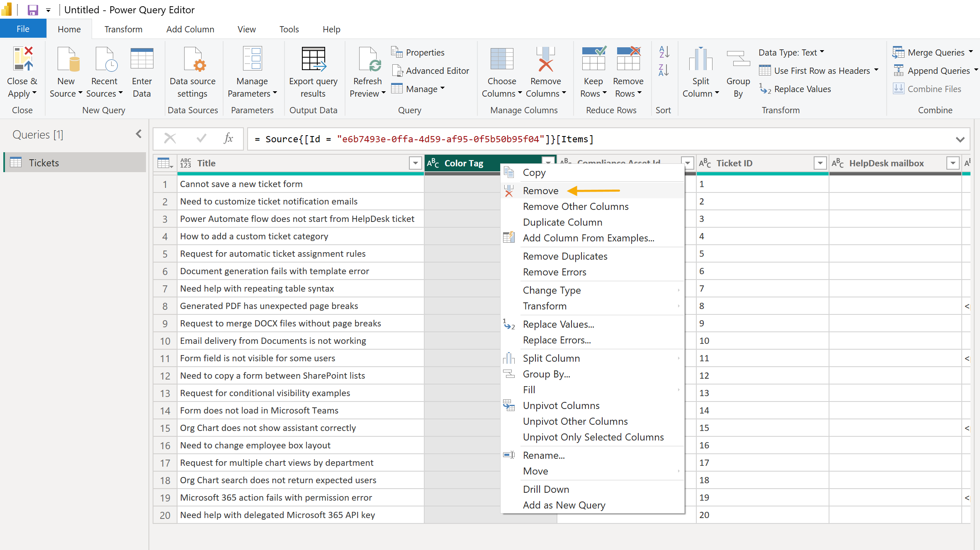980x550 pixels.
Task: Open the New Source icon
Action: coord(68,58)
